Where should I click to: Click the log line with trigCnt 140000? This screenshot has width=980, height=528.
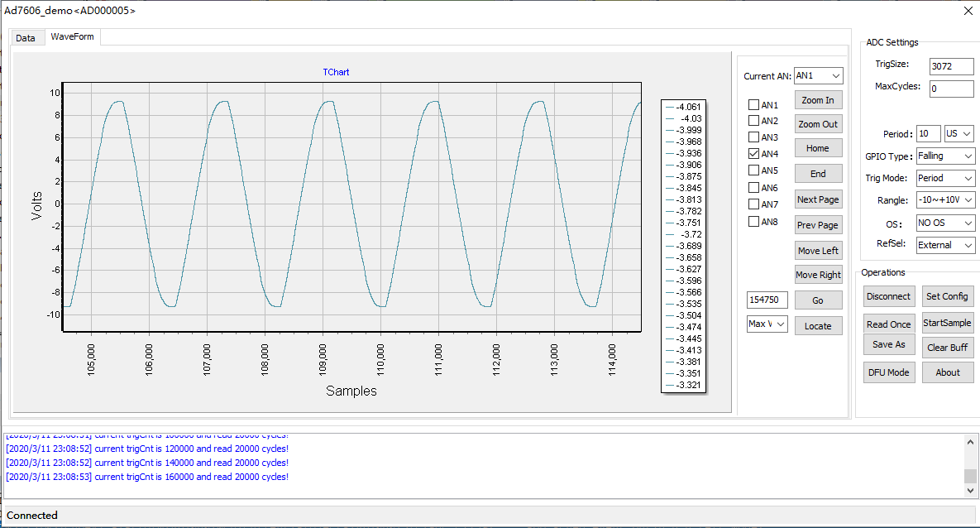pyautogui.click(x=147, y=463)
